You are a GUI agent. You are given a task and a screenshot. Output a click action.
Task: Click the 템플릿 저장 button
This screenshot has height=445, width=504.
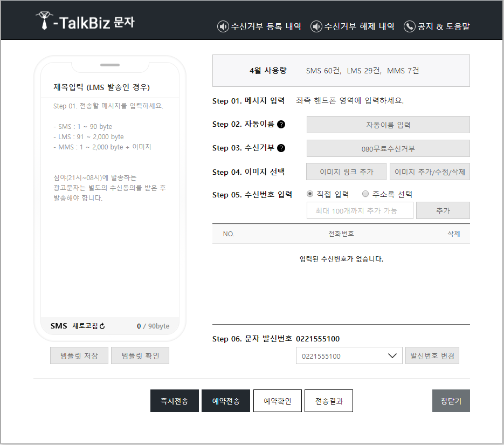tap(79, 356)
